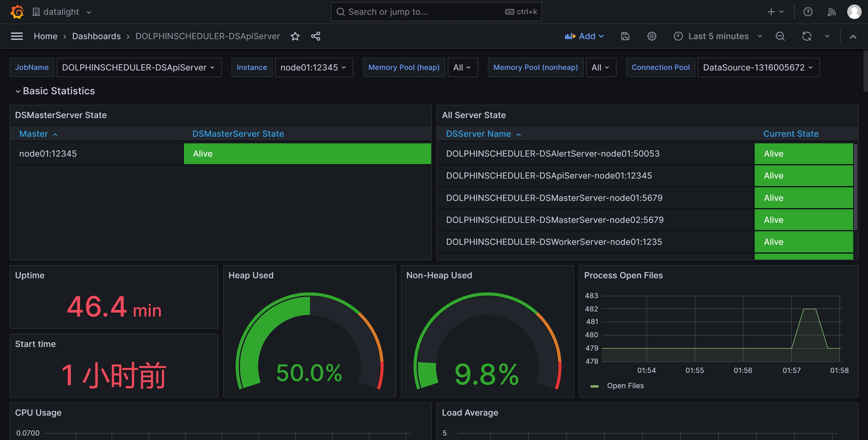Open the news feed icon
Image resolution: width=868 pixels, height=440 pixels.
tap(831, 12)
